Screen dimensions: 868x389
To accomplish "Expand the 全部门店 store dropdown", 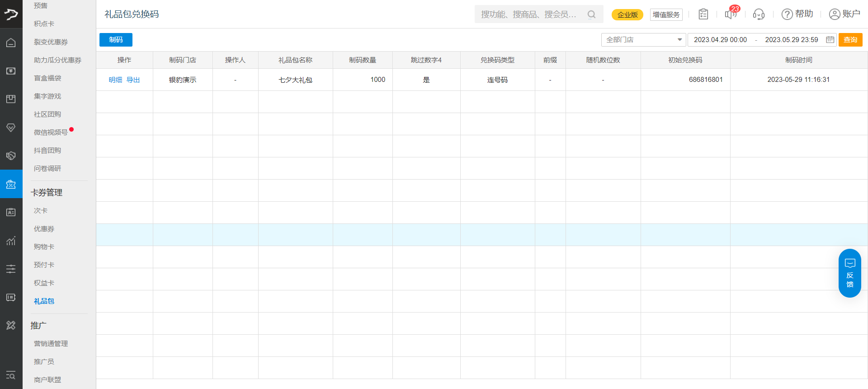I will coord(644,40).
